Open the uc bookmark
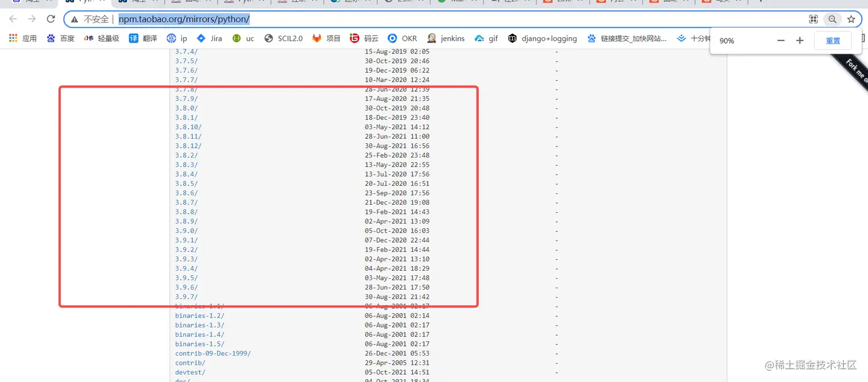868x382 pixels. pos(243,38)
